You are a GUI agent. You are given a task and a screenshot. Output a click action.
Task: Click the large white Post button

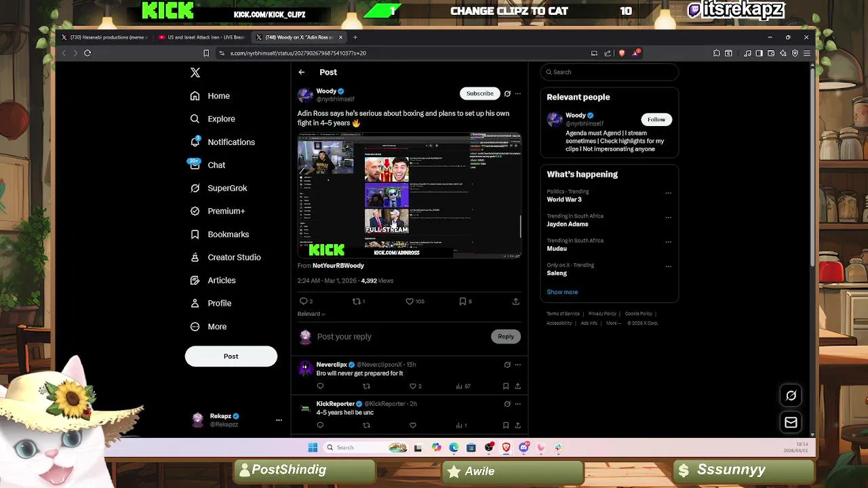231,356
